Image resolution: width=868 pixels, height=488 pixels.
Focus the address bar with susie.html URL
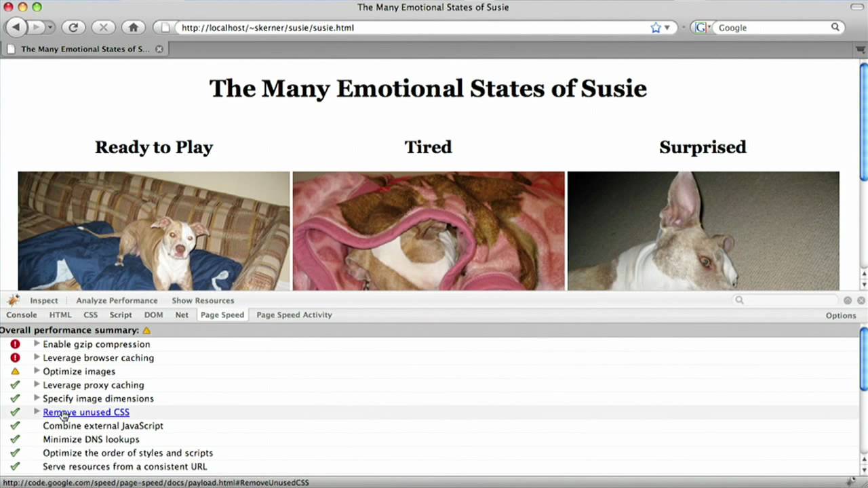click(x=412, y=28)
